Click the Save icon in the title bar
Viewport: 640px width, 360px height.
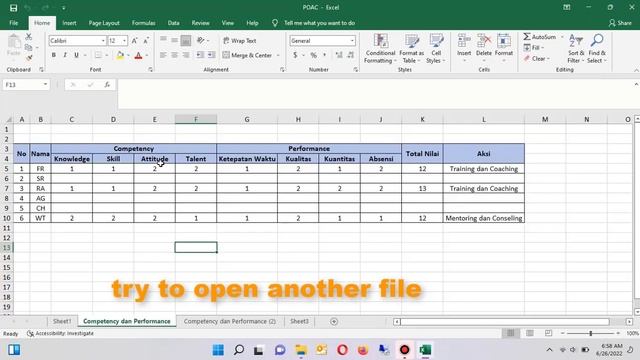coord(13,8)
